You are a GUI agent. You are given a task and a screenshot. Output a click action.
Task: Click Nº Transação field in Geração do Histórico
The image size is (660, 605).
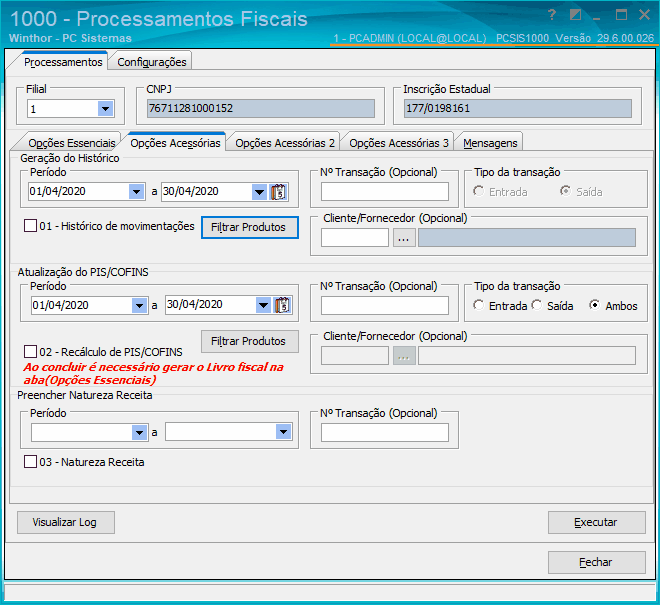[385, 192]
